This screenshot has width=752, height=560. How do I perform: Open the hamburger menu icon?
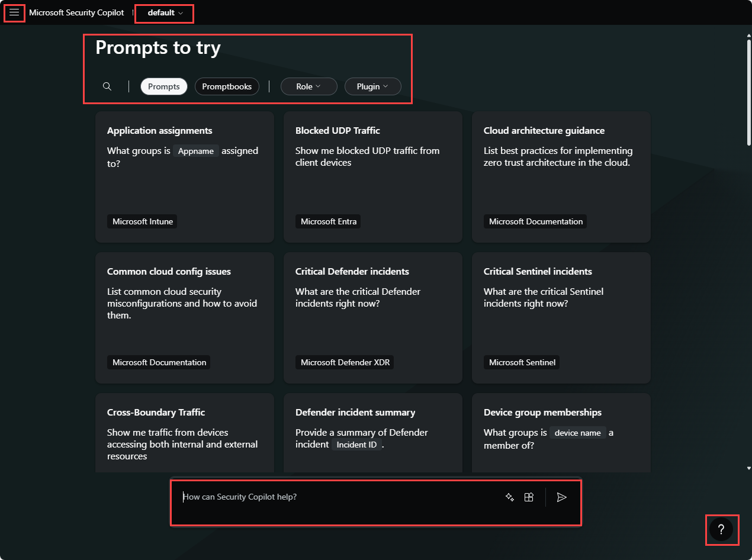(14, 12)
